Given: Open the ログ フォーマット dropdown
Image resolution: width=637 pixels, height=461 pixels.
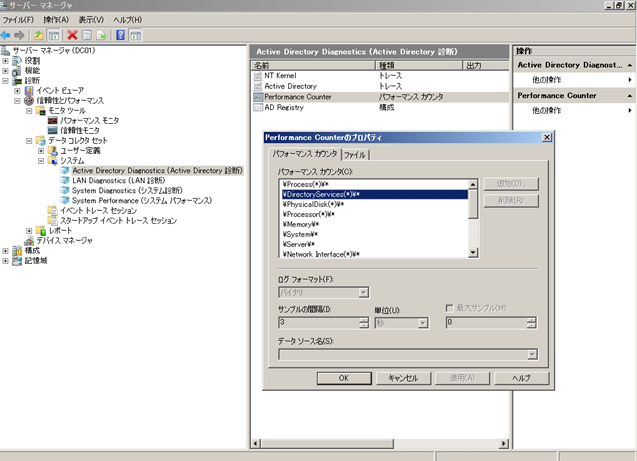Looking at the screenshot, I should point(363,293).
